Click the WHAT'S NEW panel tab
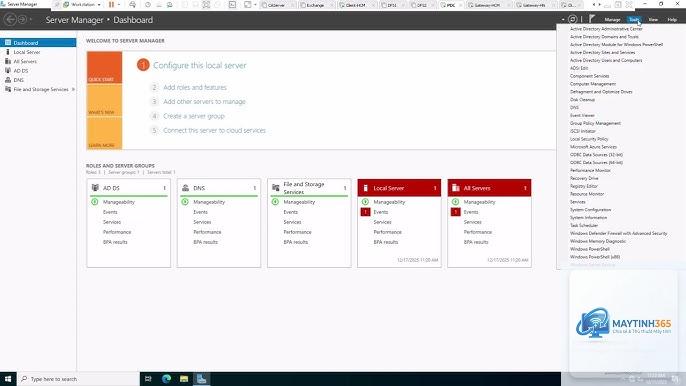This screenshot has width=686, height=386. [x=104, y=100]
